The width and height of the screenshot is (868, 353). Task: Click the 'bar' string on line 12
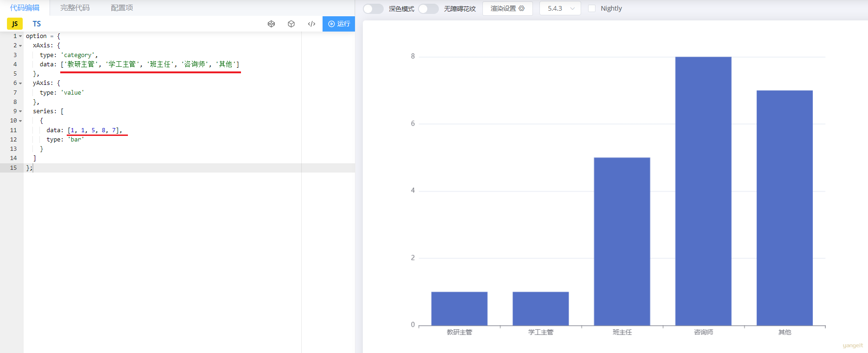76,140
